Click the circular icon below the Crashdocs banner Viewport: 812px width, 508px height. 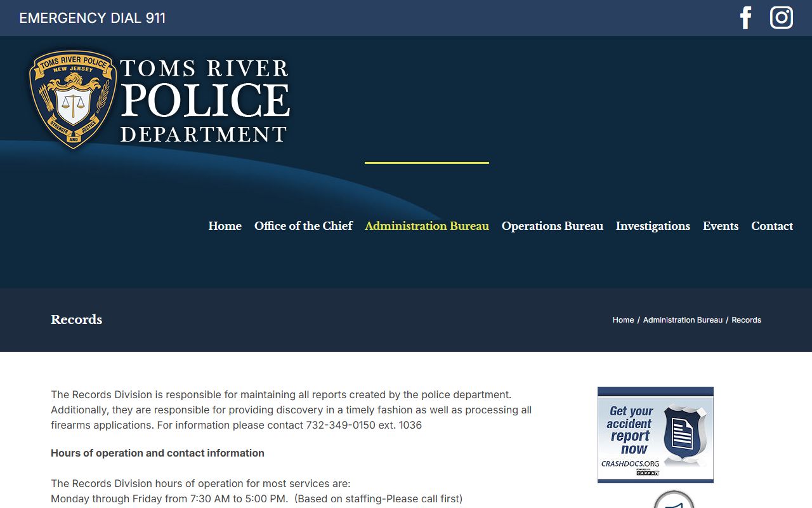click(674, 500)
